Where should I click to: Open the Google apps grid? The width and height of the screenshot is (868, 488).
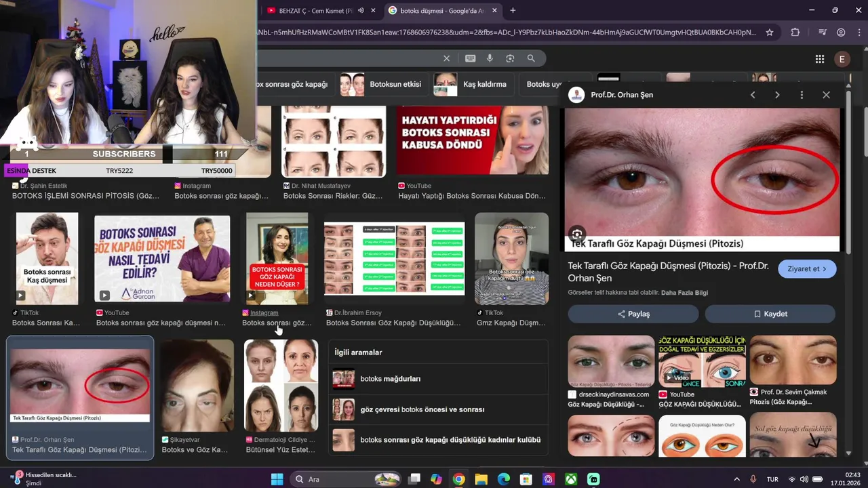click(x=820, y=60)
